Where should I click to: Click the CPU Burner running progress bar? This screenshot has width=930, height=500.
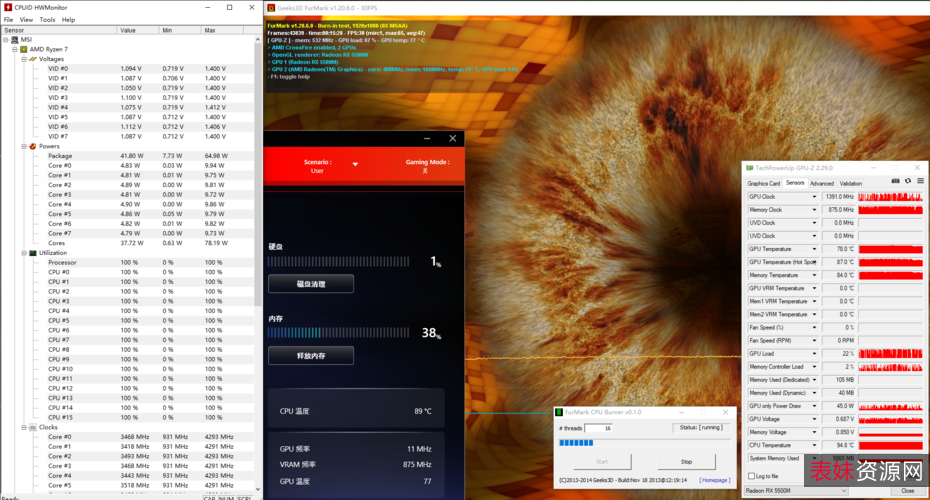(x=645, y=442)
